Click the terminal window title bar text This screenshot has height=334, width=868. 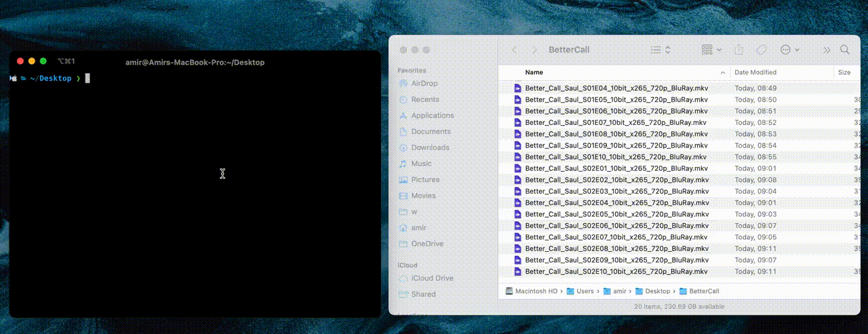coord(195,62)
